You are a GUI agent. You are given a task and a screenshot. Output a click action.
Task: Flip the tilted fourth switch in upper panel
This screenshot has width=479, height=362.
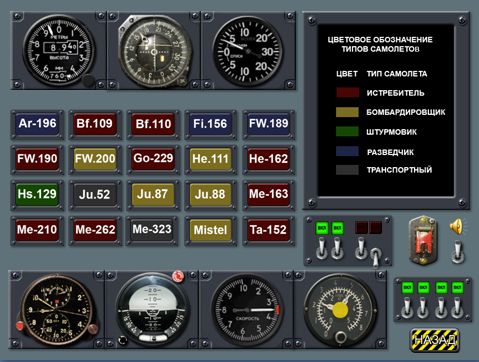point(376,257)
